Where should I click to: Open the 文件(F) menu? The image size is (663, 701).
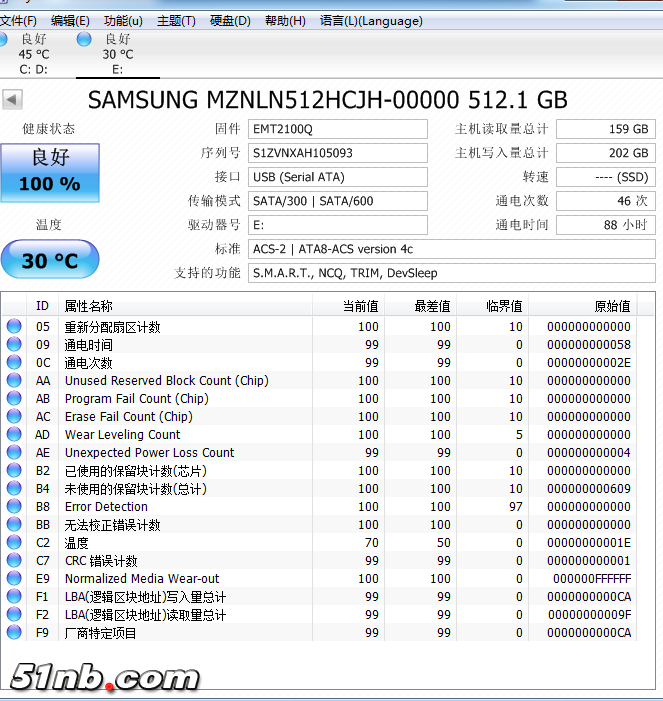point(18,21)
